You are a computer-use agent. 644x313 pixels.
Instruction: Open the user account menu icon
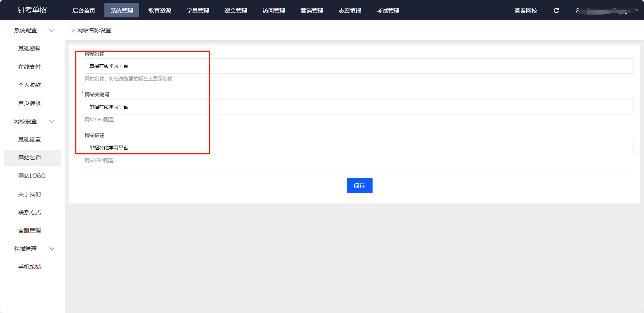point(578,11)
